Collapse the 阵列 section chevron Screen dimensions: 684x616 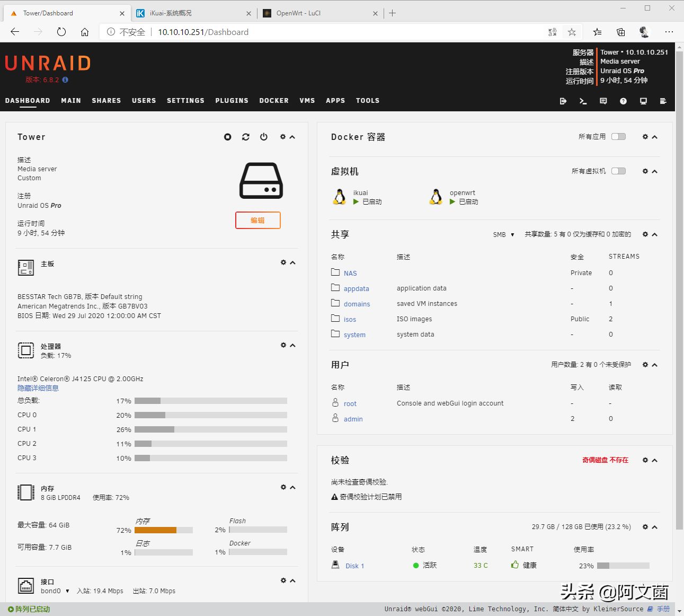[x=655, y=527]
